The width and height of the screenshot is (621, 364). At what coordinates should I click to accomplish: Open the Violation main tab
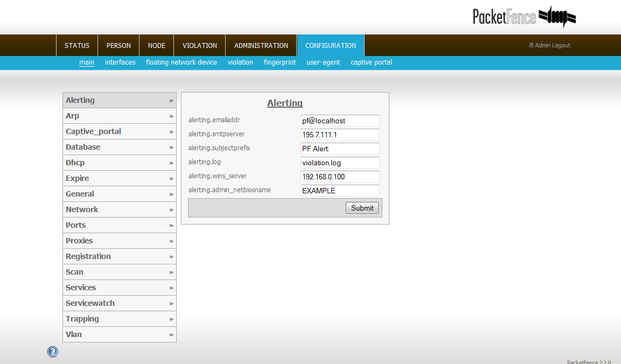click(x=200, y=46)
